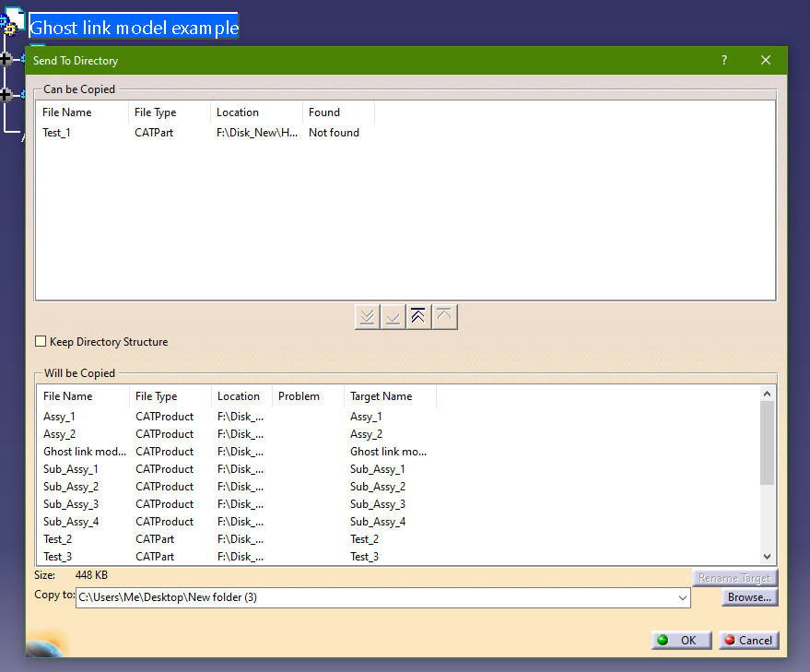Click the move selected up arrow icon
810x672 pixels.
444,316
